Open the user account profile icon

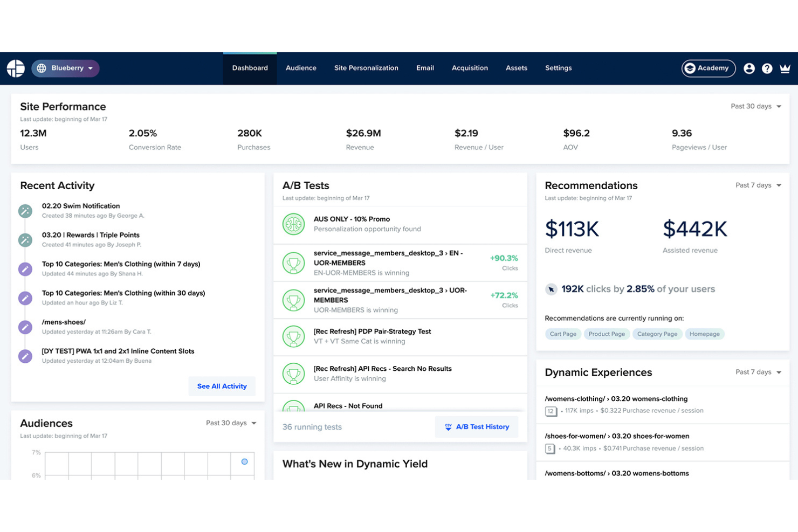[749, 68]
